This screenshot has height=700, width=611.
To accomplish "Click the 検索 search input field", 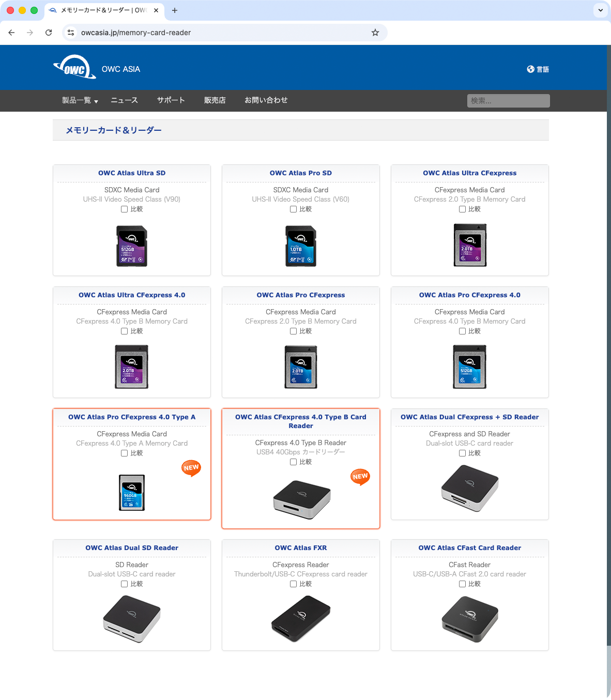I will [508, 100].
